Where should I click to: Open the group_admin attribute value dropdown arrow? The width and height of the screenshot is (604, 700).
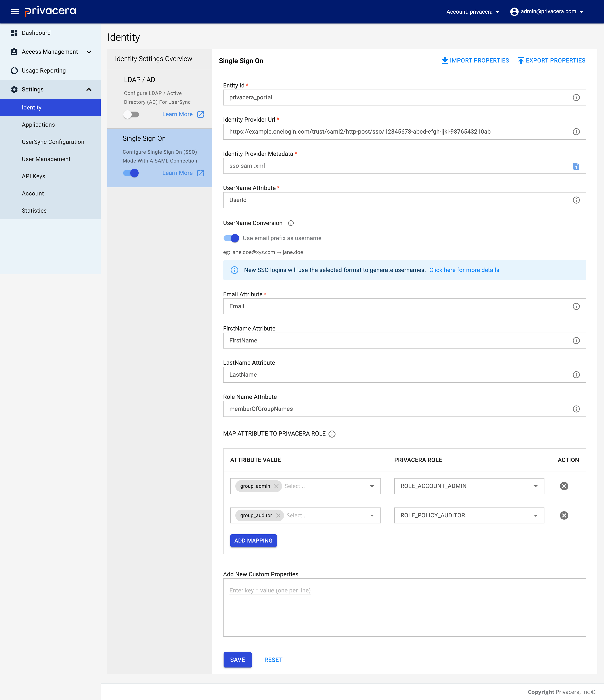(372, 486)
